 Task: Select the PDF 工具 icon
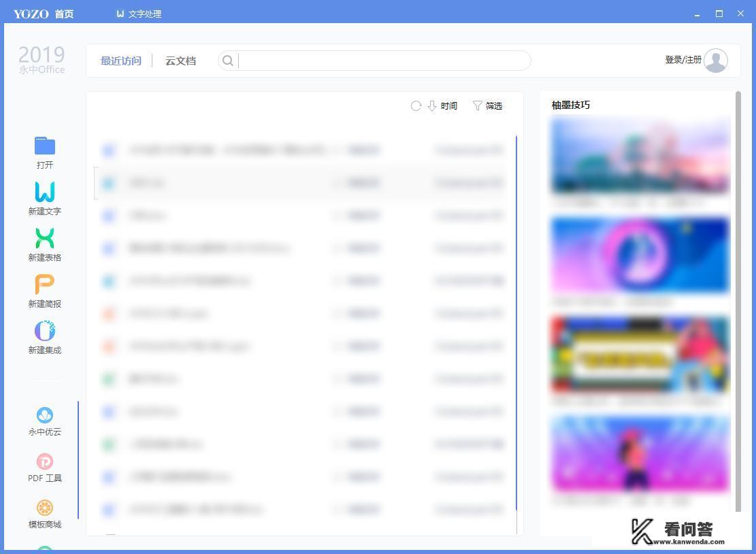pos(44,461)
